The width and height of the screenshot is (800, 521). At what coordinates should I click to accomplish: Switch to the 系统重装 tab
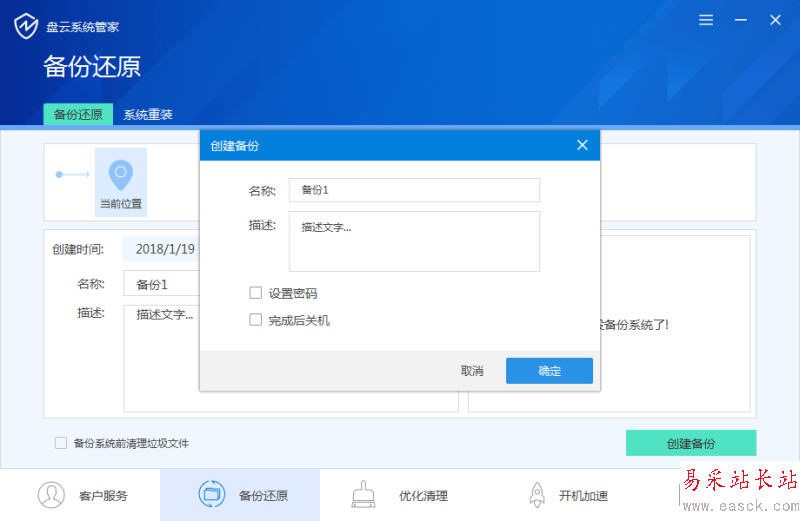tap(148, 115)
